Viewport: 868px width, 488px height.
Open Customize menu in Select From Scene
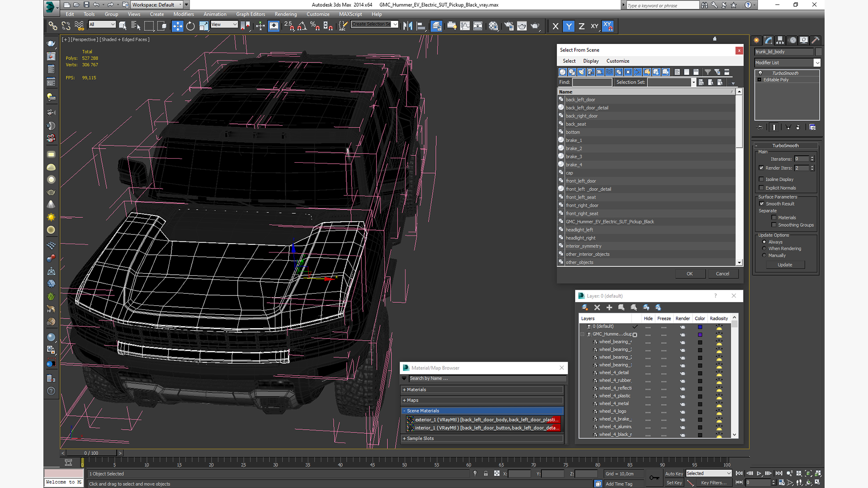click(618, 61)
